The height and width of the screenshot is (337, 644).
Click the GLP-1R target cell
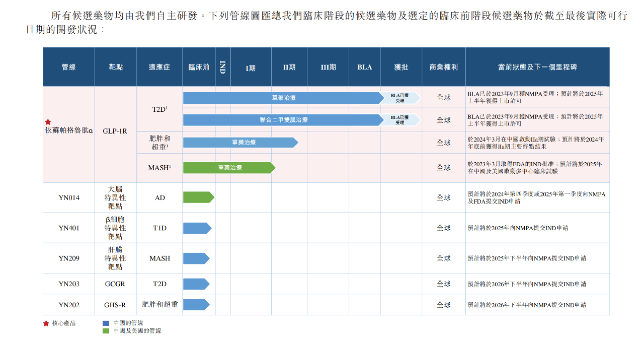coord(115,131)
